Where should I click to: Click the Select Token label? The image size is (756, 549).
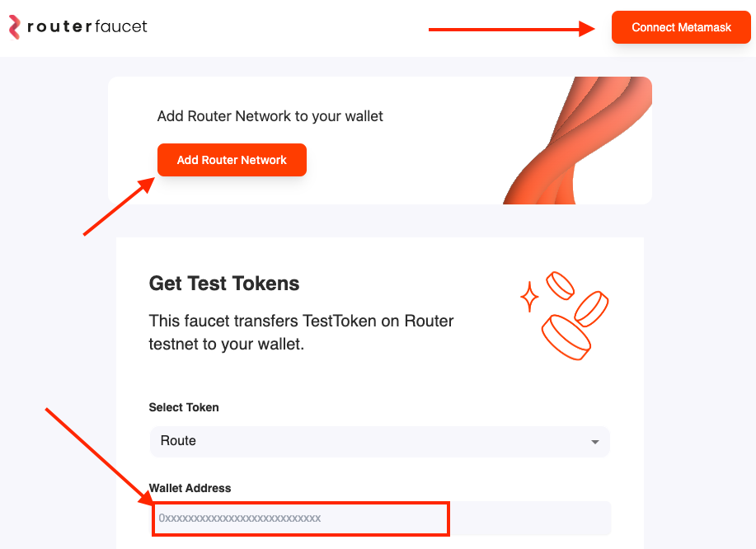coord(183,407)
